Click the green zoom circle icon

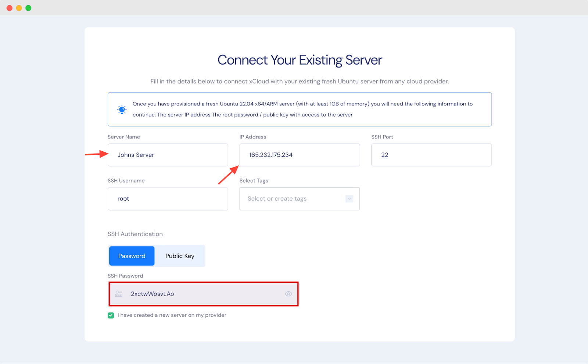tap(28, 7)
